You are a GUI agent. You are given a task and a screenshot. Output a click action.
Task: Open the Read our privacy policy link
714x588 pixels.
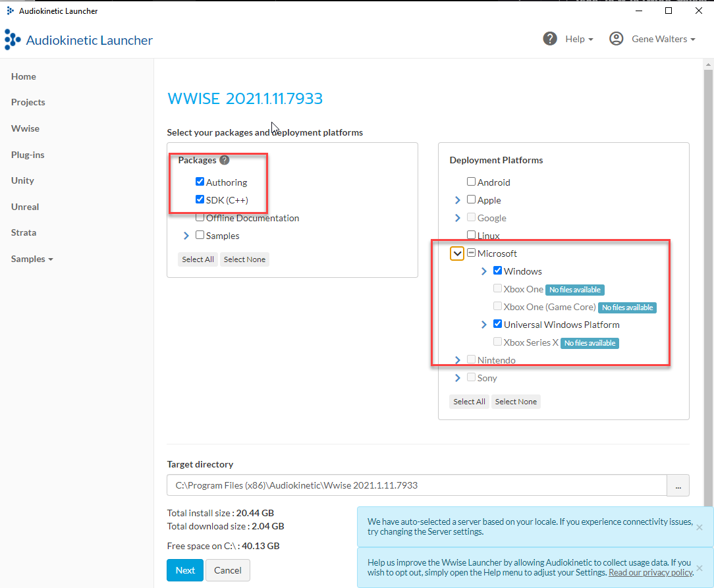[x=651, y=573]
